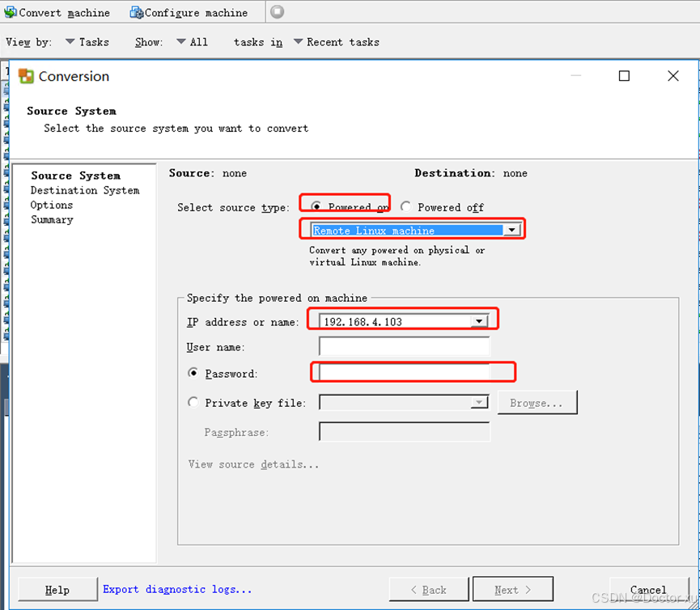Open the Show All dropdown
The width and height of the screenshot is (700, 610).
pyautogui.click(x=192, y=42)
